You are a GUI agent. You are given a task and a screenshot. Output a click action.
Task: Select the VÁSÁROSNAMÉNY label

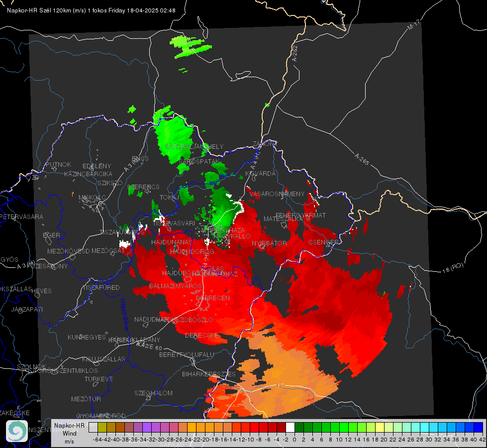coord(277,194)
